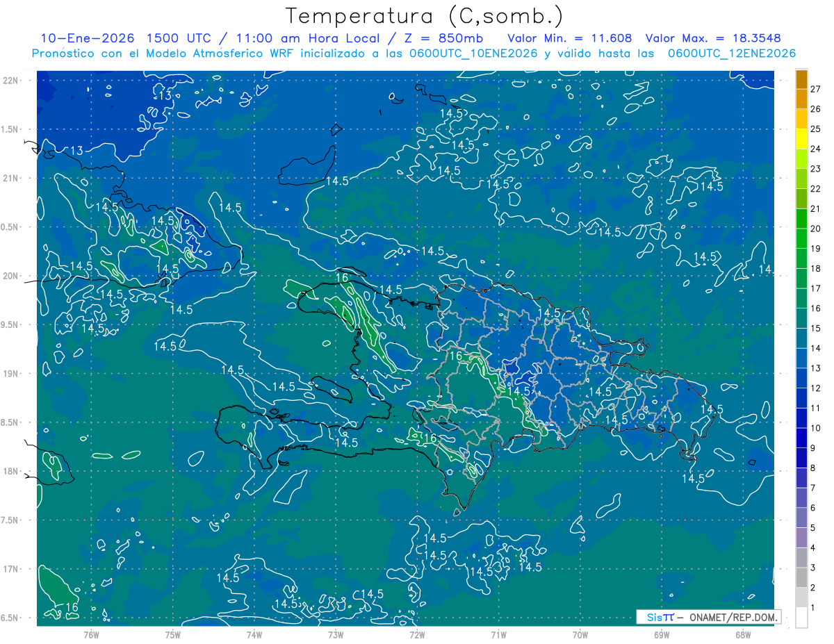This screenshot has height=644, width=834.
Task: Click the "70W" longitude axis label
Action: pos(580,634)
